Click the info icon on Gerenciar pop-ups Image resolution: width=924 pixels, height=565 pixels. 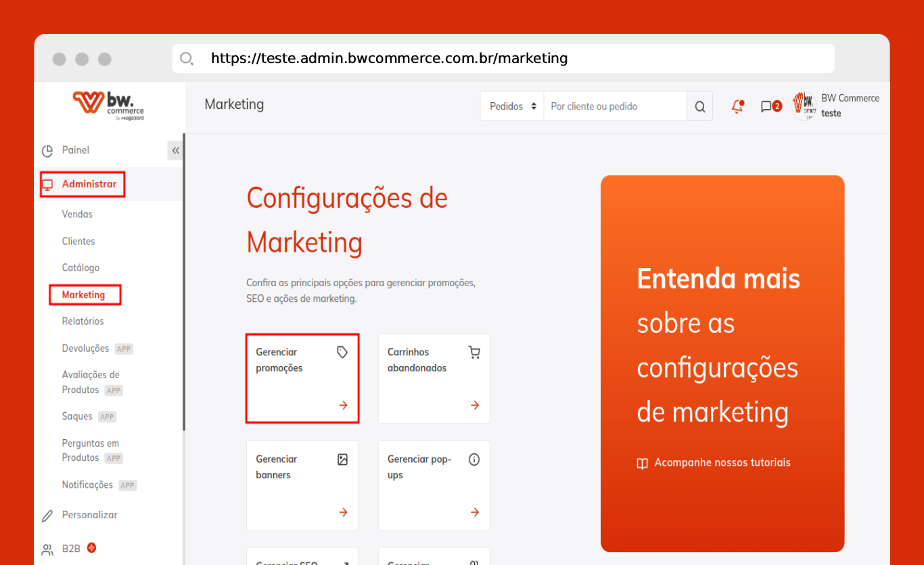[474, 459]
